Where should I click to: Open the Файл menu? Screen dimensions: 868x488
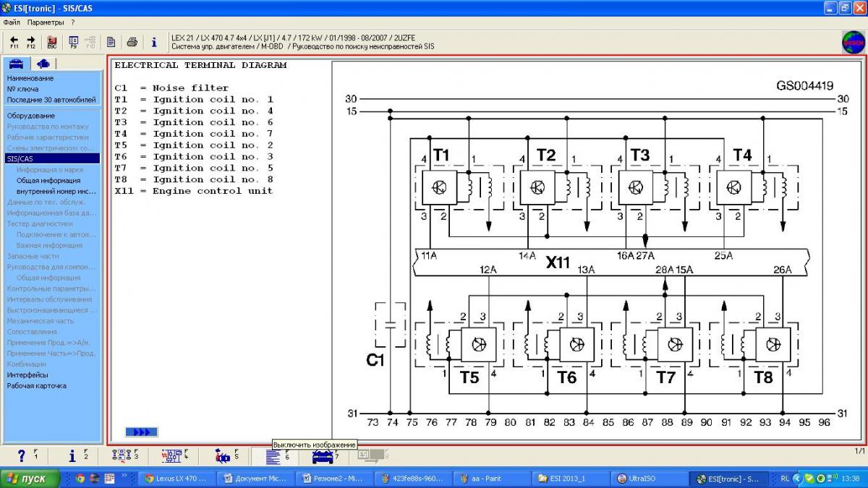tap(11, 22)
